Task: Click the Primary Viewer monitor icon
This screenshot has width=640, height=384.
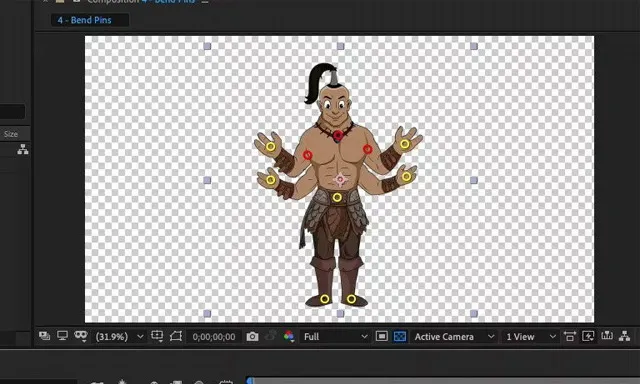Action: click(x=62, y=336)
